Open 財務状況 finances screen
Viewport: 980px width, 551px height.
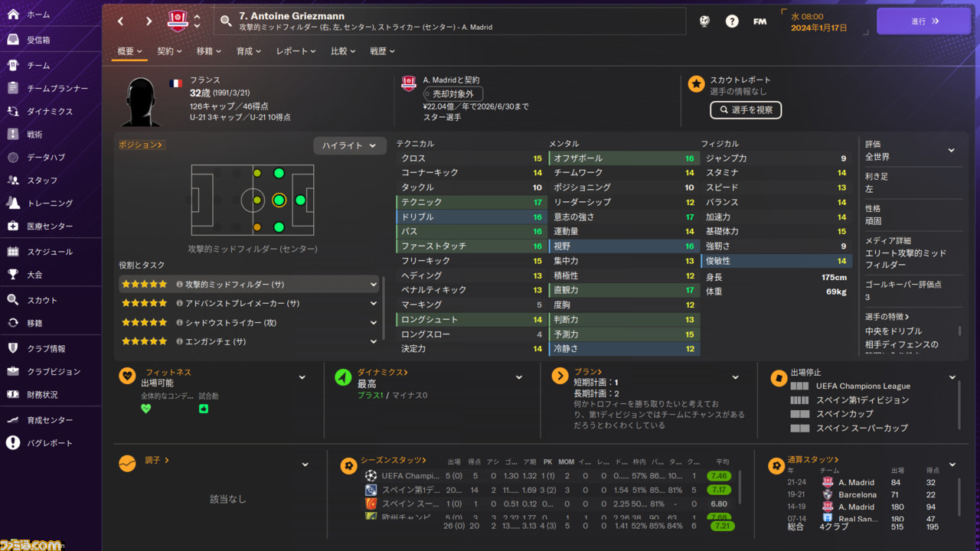point(51,394)
